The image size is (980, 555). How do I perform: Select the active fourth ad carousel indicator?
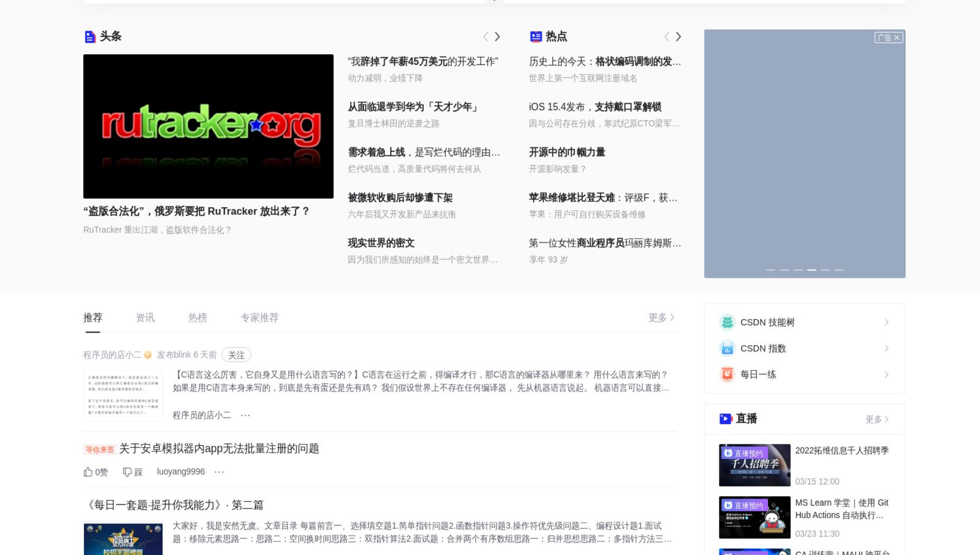tap(812, 270)
